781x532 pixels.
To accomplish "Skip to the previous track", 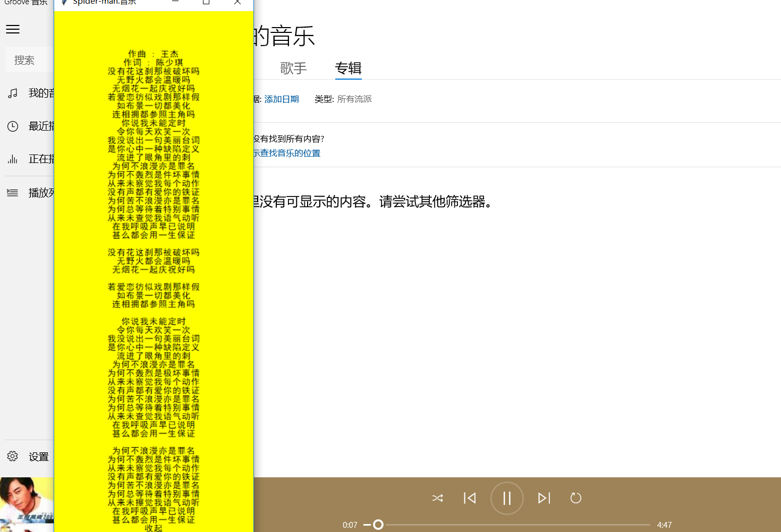I will point(470,498).
